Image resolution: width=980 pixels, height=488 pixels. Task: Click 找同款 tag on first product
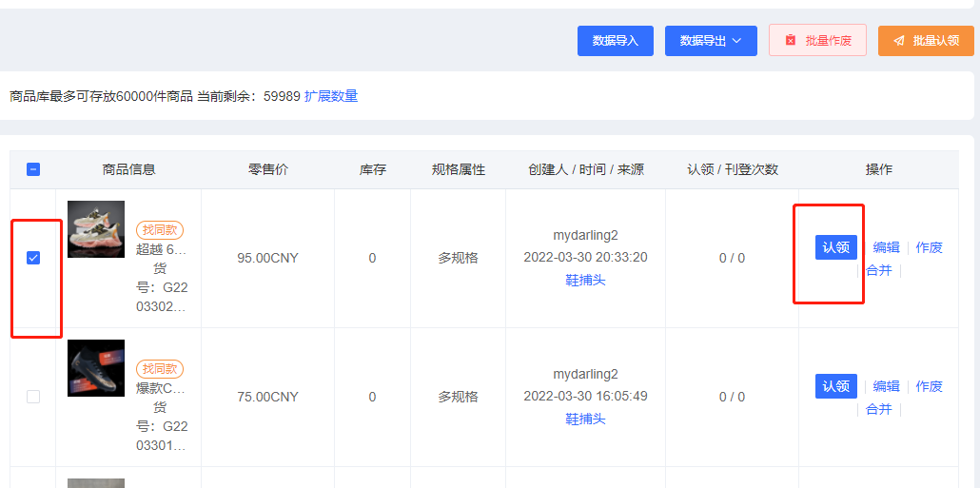[x=160, y=230]
